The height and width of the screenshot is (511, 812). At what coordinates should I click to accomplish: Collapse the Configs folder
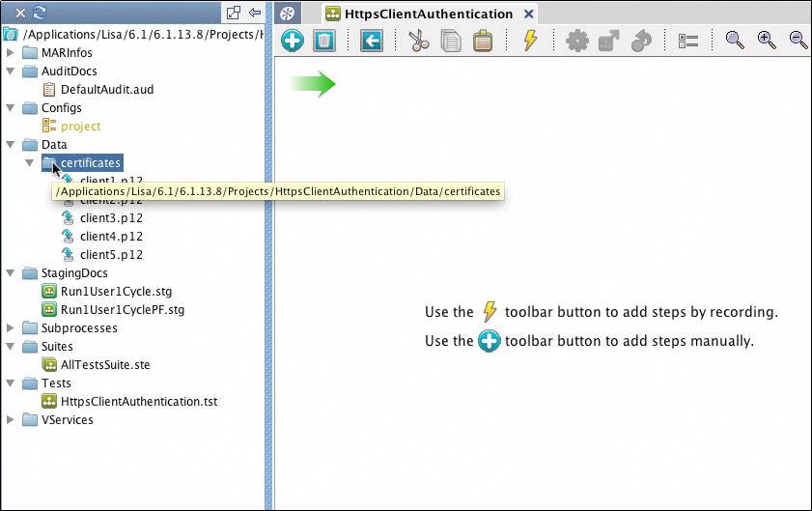[x=10, y=108]
